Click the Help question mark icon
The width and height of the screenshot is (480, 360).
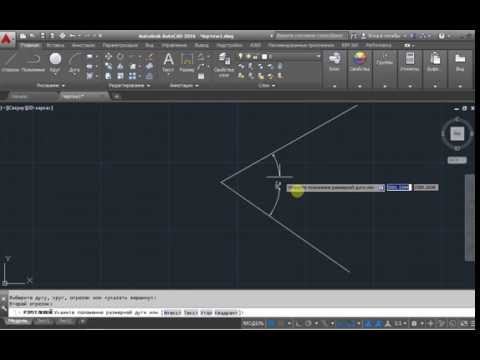point(442,36)
